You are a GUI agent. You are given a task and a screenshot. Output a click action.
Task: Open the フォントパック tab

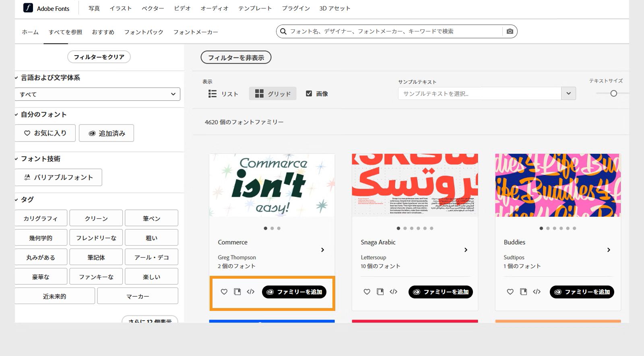tap(144, 32)
